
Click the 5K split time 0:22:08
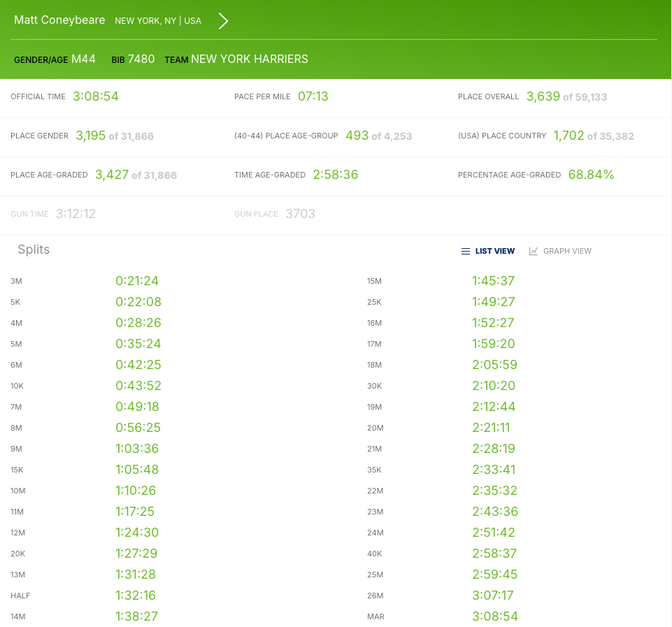[x=137, y=301]
